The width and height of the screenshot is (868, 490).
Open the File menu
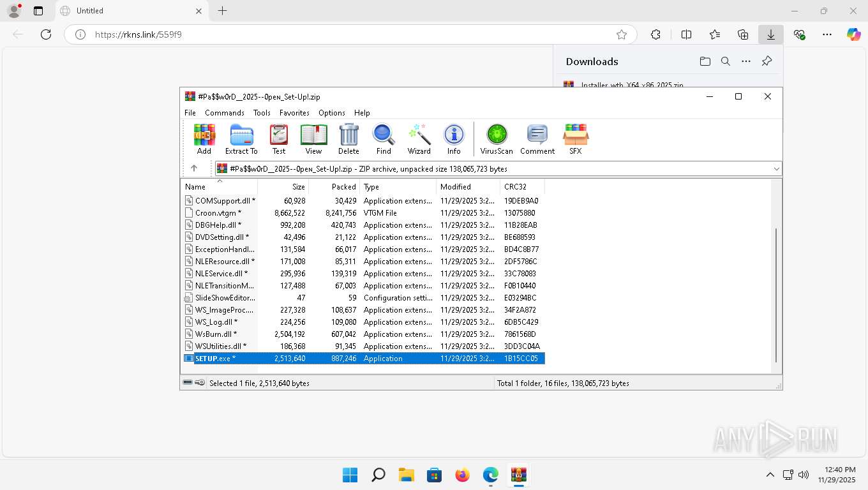click(190, 113)
